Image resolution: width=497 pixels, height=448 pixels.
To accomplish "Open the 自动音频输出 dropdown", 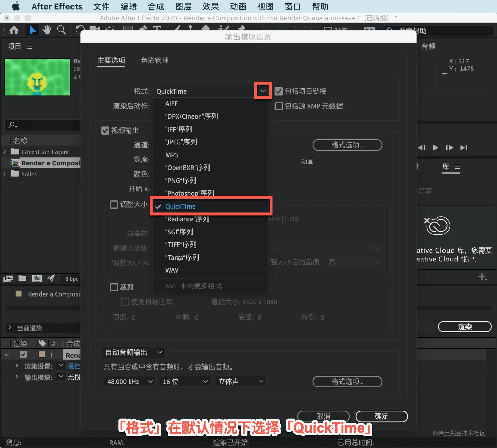I will coord(133,352).
